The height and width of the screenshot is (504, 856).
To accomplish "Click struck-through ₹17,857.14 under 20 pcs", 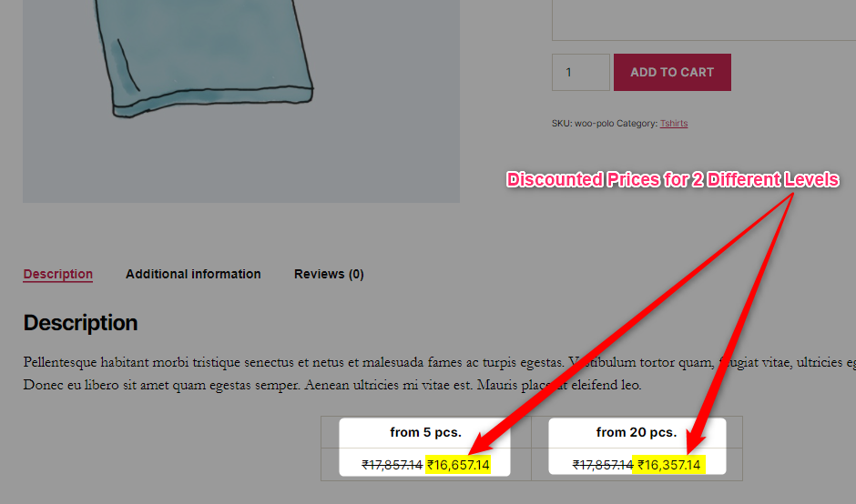I will coord(603,465).
